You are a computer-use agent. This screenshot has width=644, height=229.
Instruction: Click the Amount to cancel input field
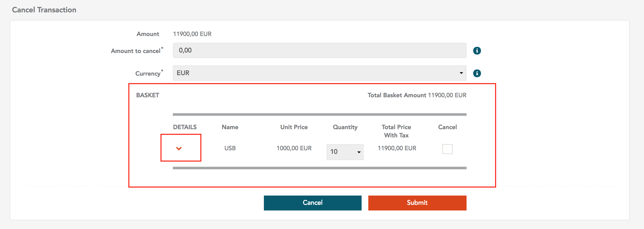(319, 50)
